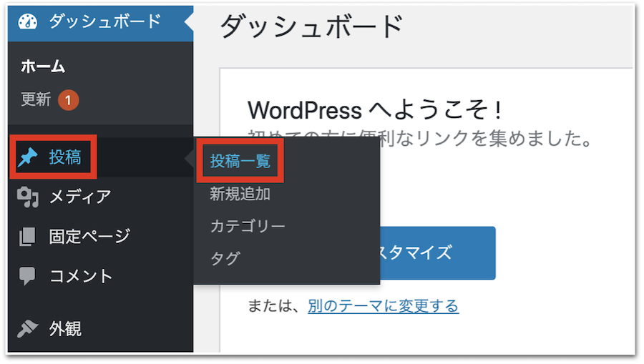Open the メディア menu label
Viewport: 644px width, 364px height.
(80, 197)
